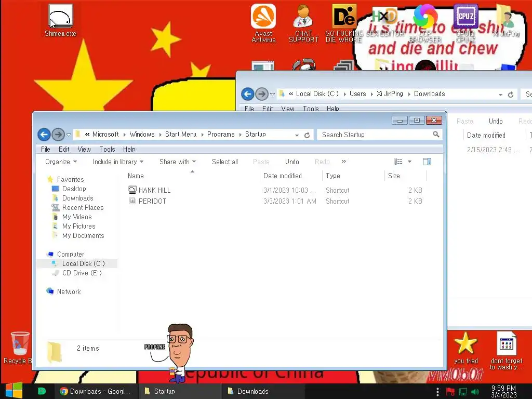Click the Windows Start button
The width and height of the screenshot is (532, 399).
[14, 391]
